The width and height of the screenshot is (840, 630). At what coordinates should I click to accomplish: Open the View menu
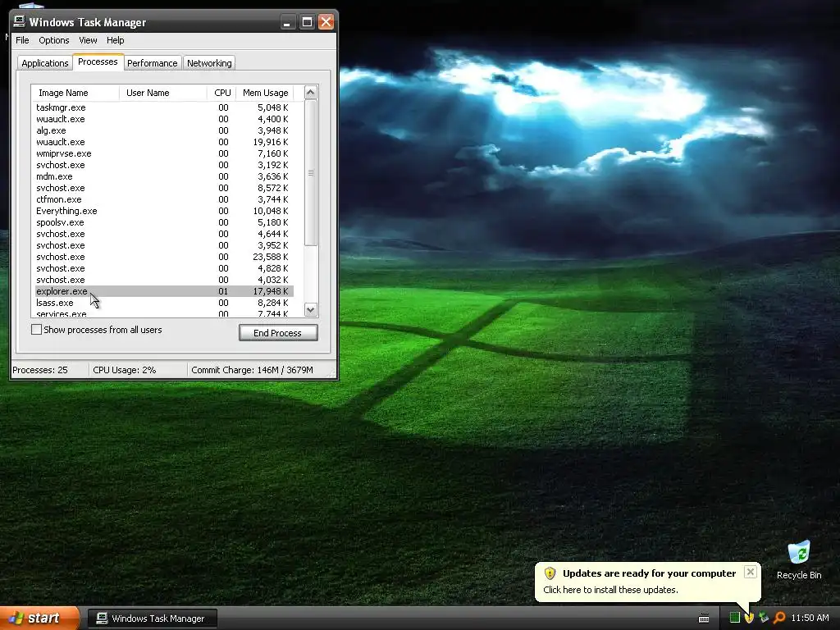pos(88,40)
